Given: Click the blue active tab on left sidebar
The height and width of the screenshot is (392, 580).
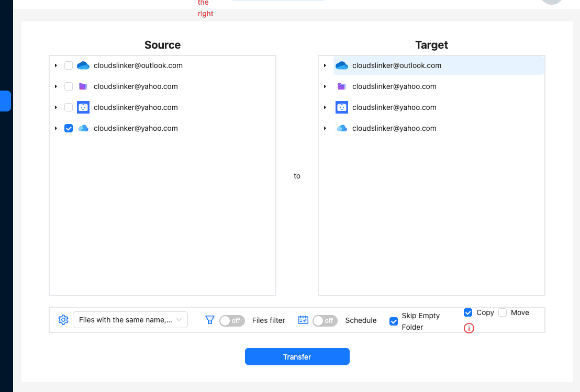Looking at the screenshot, I should click(x=6, y=101).
